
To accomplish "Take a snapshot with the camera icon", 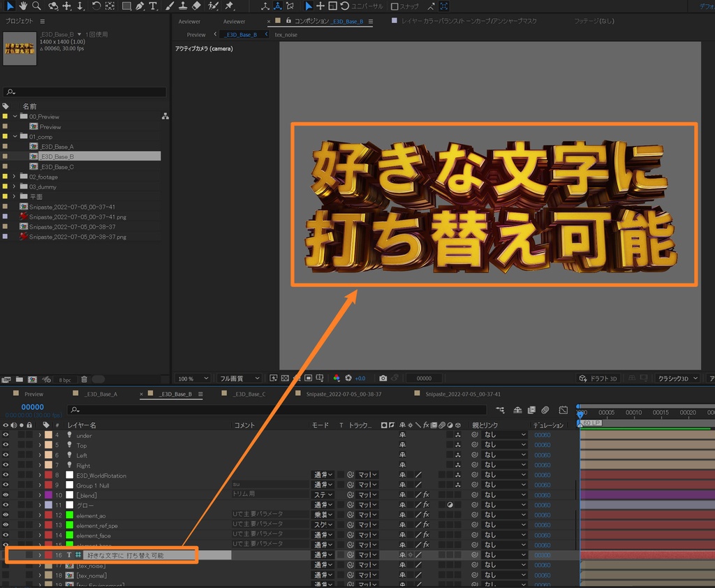I will point(383,378).
